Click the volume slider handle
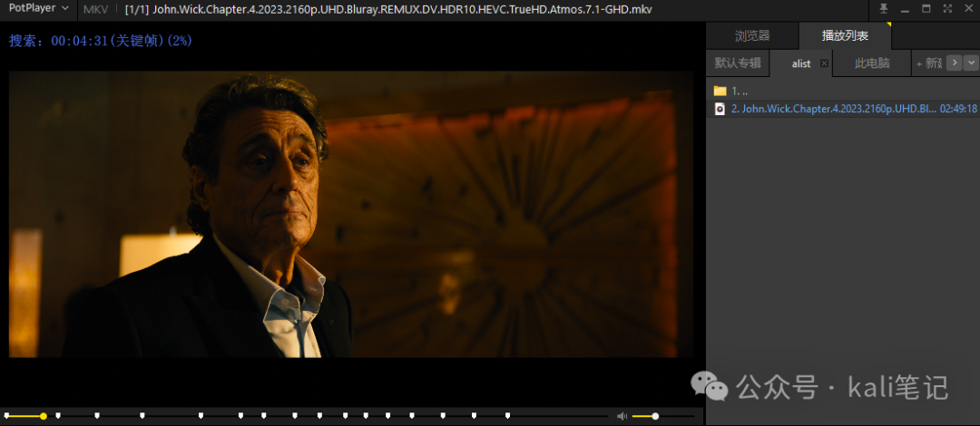Screen dimensions: 980x426 [655, 416]
